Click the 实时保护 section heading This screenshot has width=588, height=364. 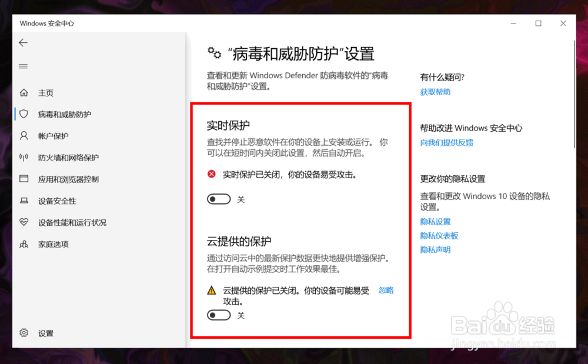pos(228,125)
